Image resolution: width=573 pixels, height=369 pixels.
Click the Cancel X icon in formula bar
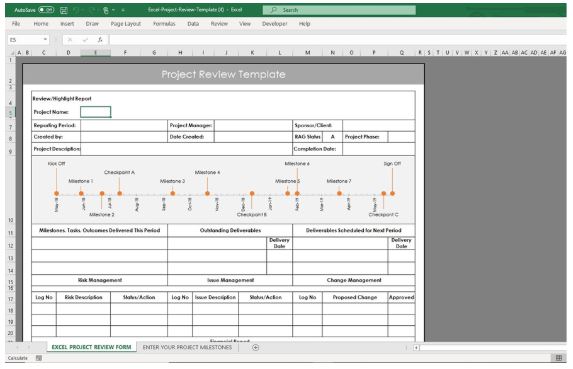[x=70, y=39]
